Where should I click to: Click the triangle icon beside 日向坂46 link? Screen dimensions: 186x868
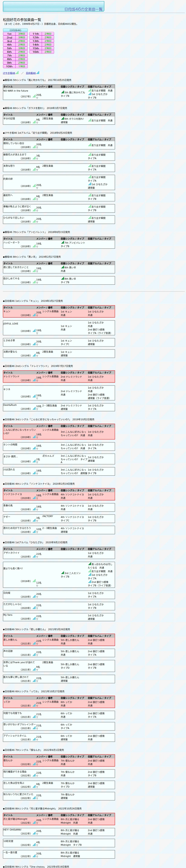pyautogui.click(x=38, y=72)
